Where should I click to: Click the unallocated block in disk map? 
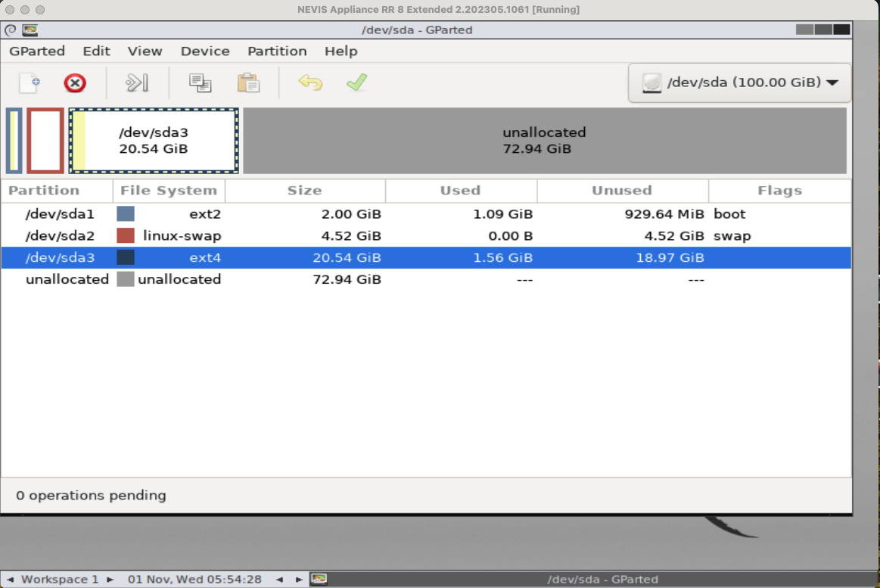coord(544,141)
